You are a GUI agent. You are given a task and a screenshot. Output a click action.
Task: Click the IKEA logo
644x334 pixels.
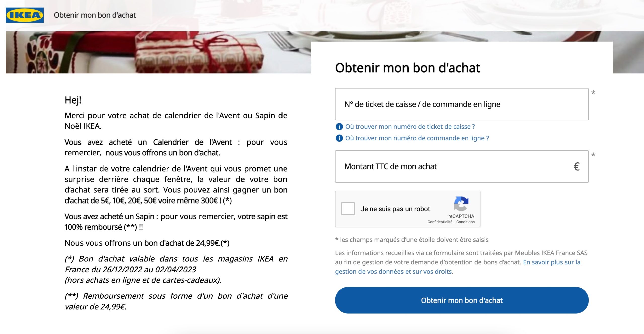click(25, 15)
